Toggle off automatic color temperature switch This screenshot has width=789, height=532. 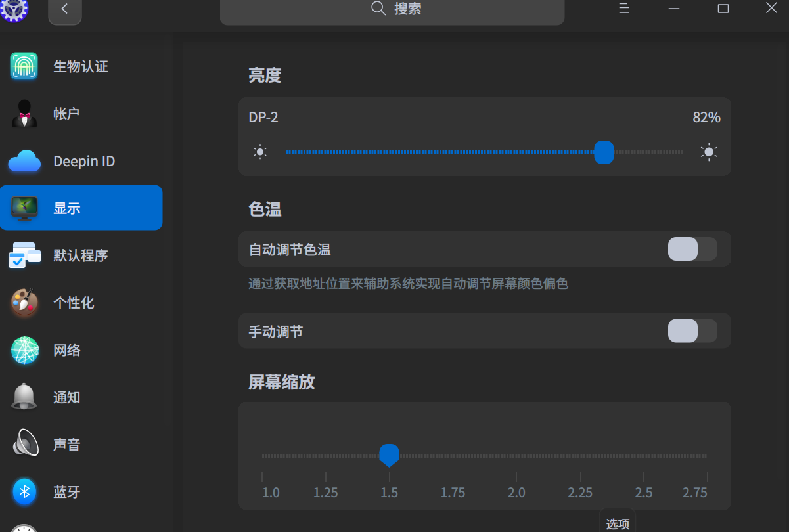pos(691,249)
